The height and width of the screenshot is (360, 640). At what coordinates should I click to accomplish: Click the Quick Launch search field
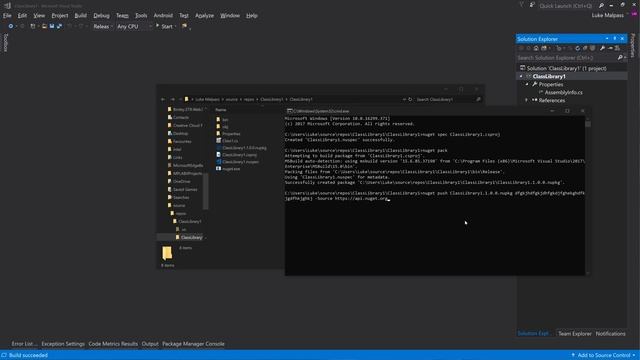565,6
